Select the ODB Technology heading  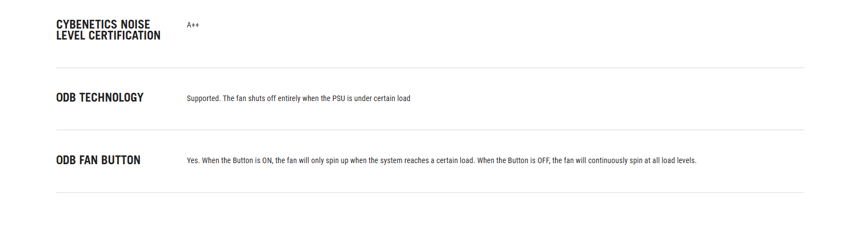click(100, 98)
